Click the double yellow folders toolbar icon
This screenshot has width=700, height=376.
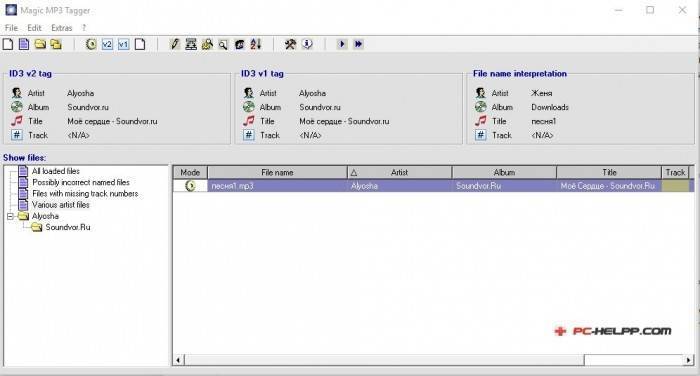[x=56, y=44]
